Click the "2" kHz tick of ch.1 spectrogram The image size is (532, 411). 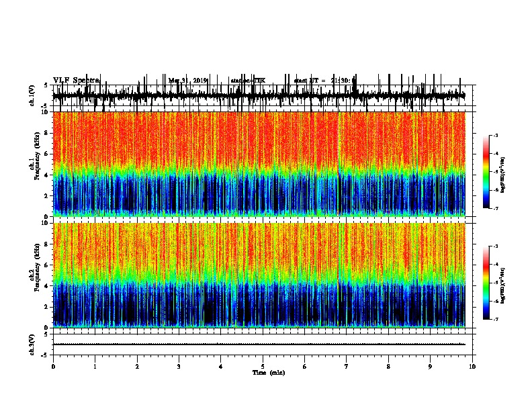(x=47, y=195)
